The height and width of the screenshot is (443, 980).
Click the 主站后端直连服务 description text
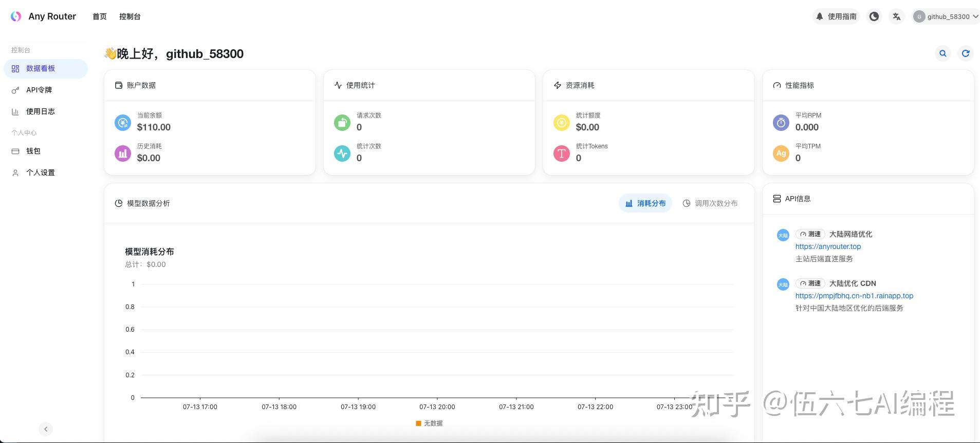click(824, 259)
